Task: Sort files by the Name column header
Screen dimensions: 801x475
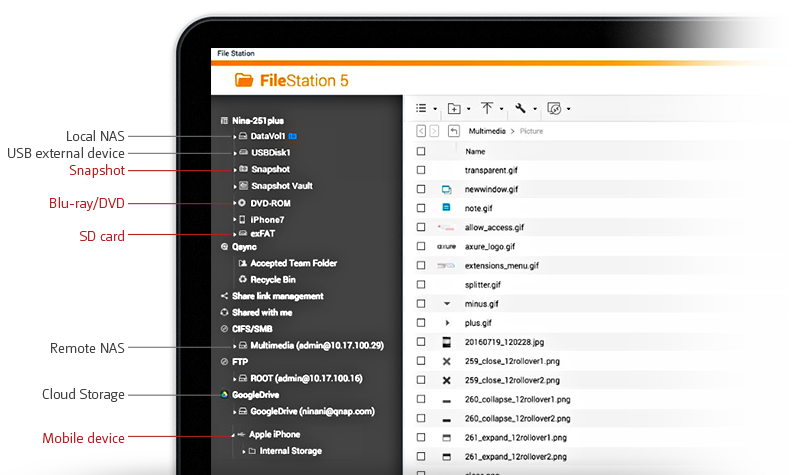Action: 475,151
